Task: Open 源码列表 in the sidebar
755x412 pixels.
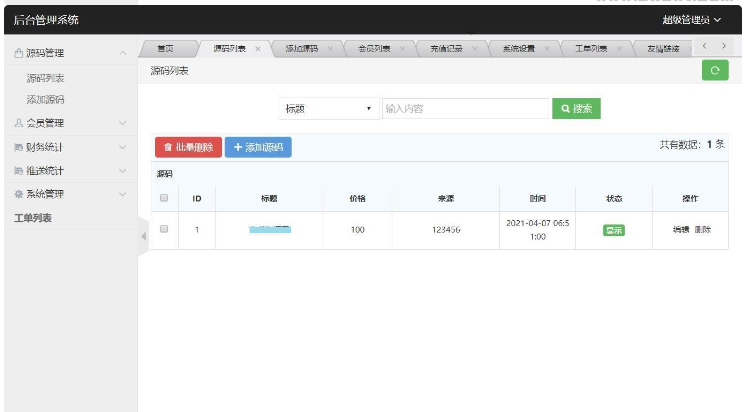Action: (x=45, y=78)
